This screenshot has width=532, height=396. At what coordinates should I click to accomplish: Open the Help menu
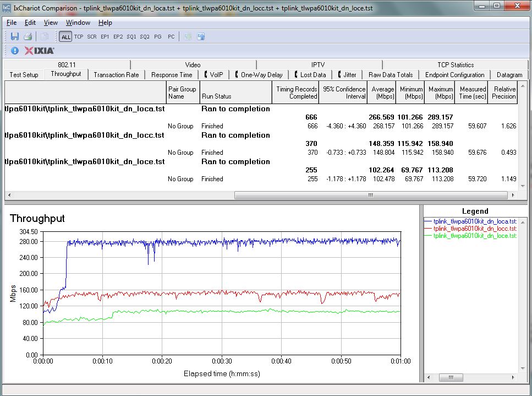tap(105, 23)
